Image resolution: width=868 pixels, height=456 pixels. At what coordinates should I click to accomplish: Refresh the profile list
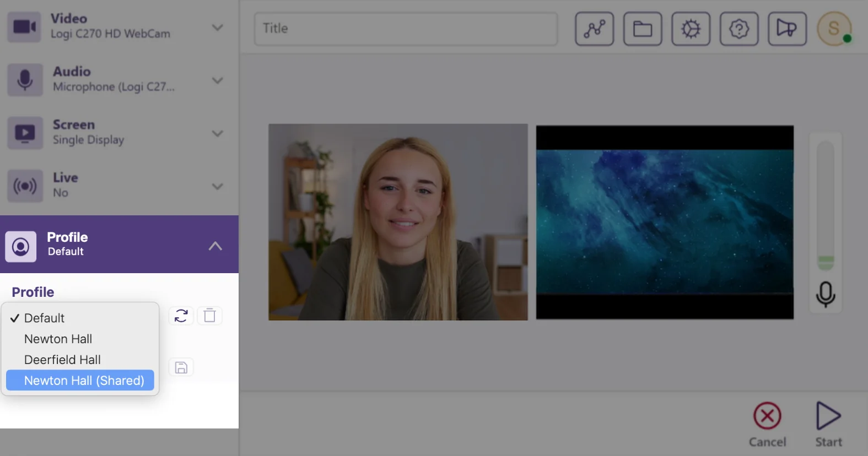coord(181,316)
